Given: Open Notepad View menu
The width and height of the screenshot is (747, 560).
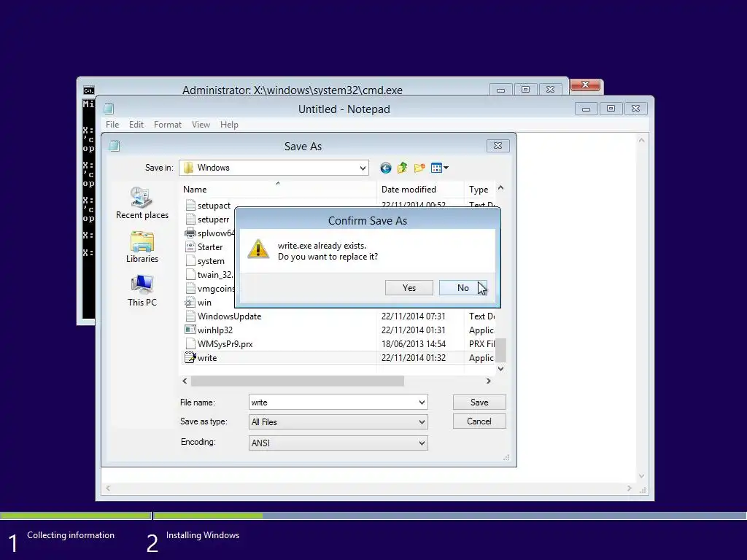Looking at the screenshot, I should tap(201, 124).
